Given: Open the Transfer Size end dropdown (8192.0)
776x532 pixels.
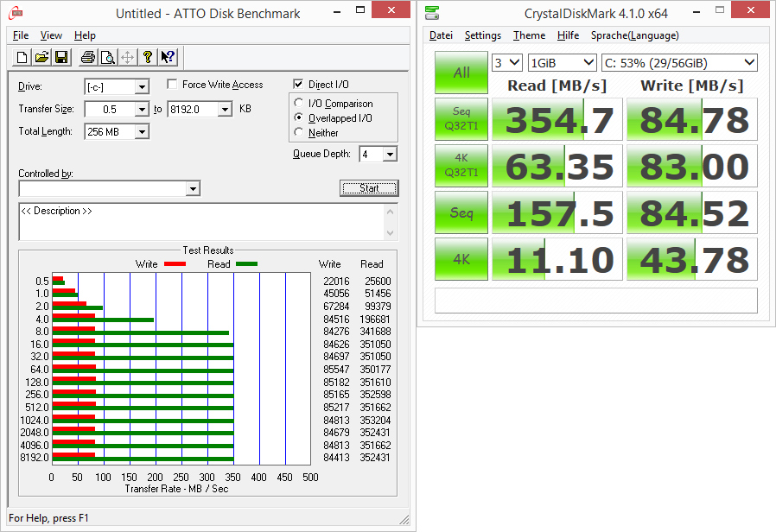Looking at the screenshot, I should click(225, 110).
